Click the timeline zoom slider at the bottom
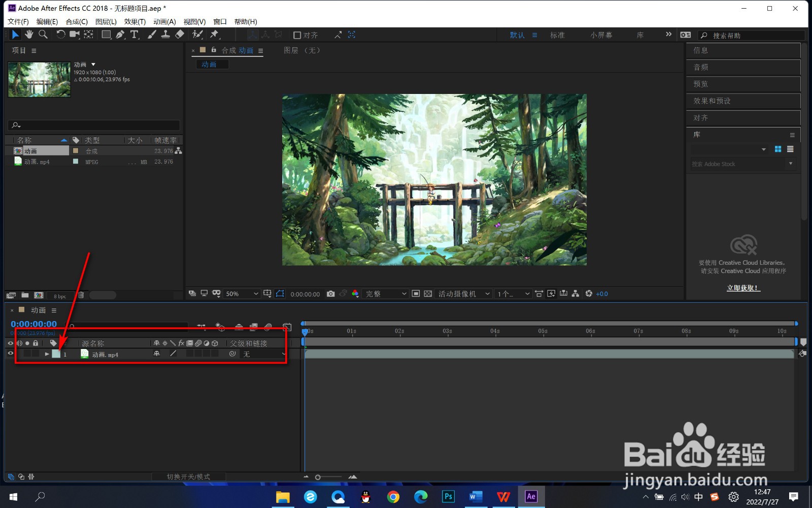This screenshot has height=508, width=812. [329, 477]
